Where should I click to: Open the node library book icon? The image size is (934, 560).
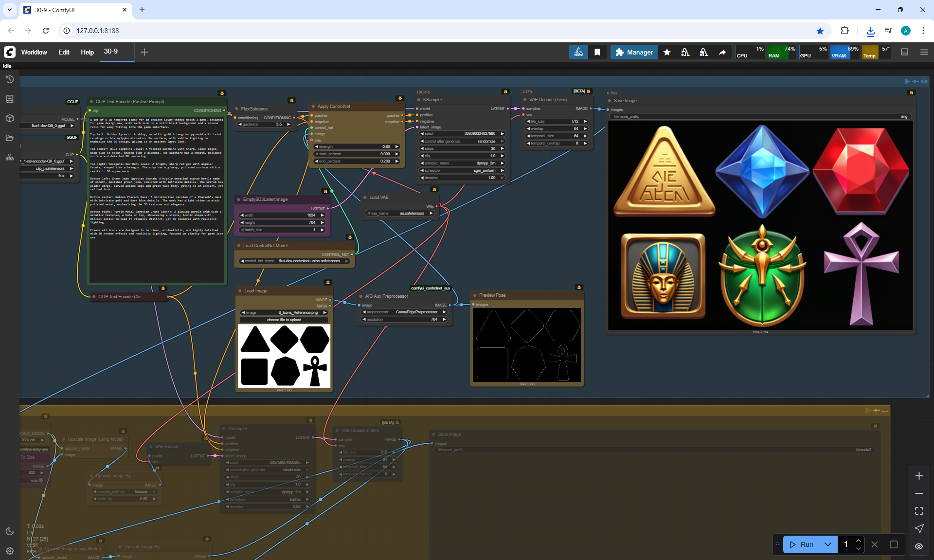tap(9, 99)
